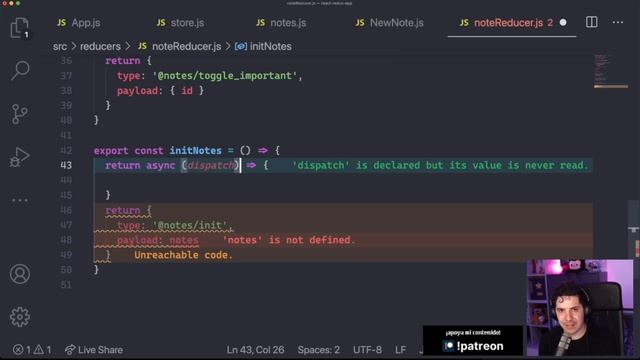Open the Manage gear icon
Viewport: 640px width, 360px height.
point(20,317)
